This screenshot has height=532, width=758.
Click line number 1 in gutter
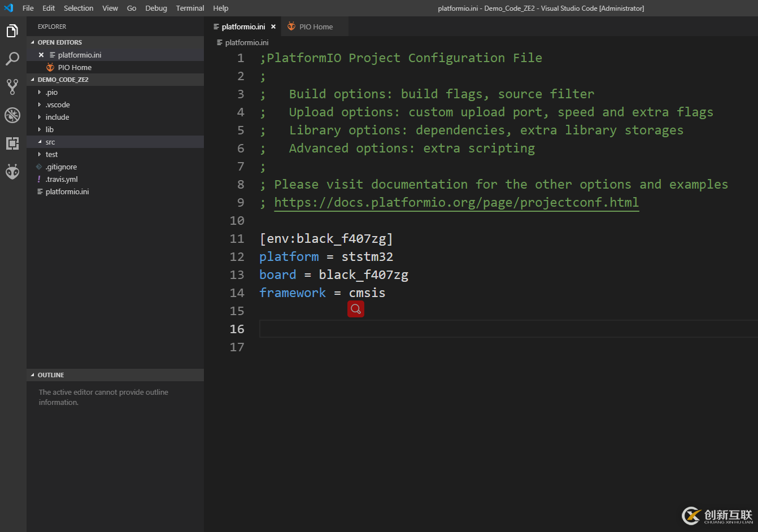[x=241, y=58]
